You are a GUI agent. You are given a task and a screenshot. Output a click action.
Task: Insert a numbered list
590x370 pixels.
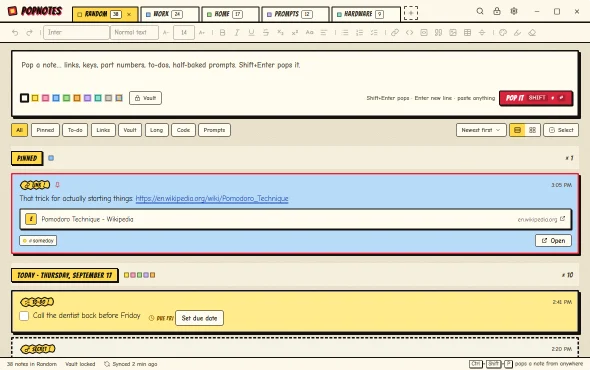pos(359,33)
